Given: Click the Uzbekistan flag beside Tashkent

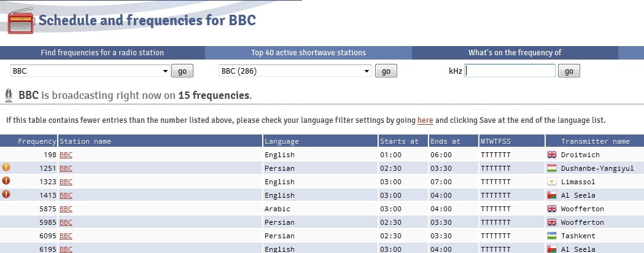Looking at the screenshot, I should pos(551,236).
